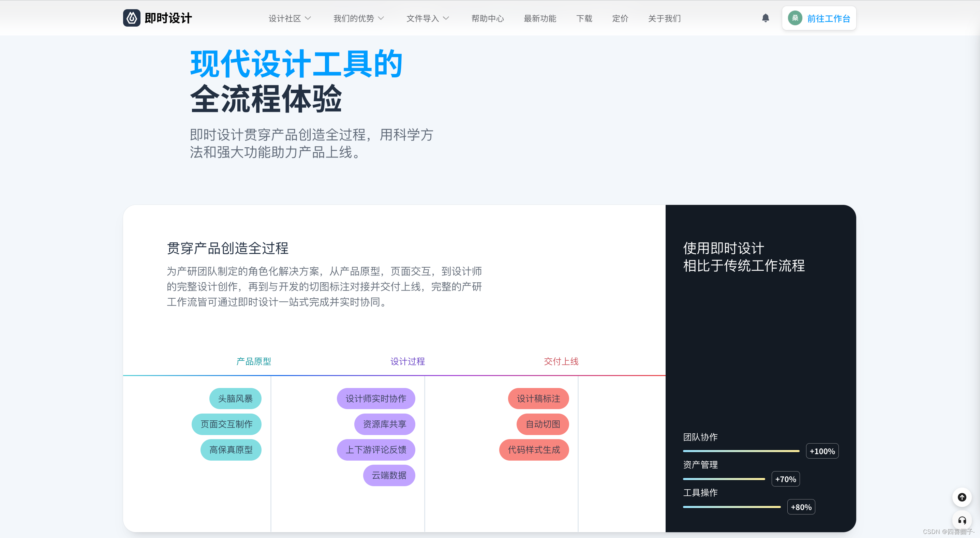980x538 pixels.
Task: Click the 页面交互制作 tag
Action: [x=226, y=424]
